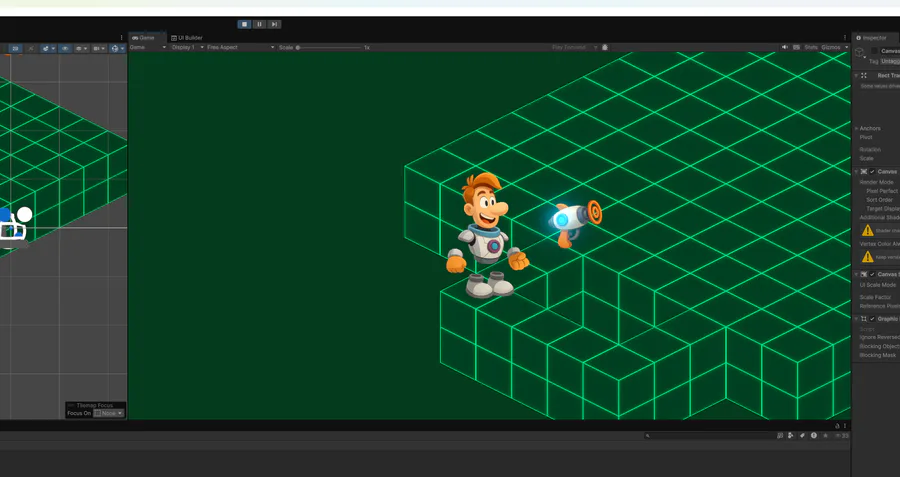Toggle the GameObject active checkbox
The image size is (900, 477).
(x=875, y=51)
